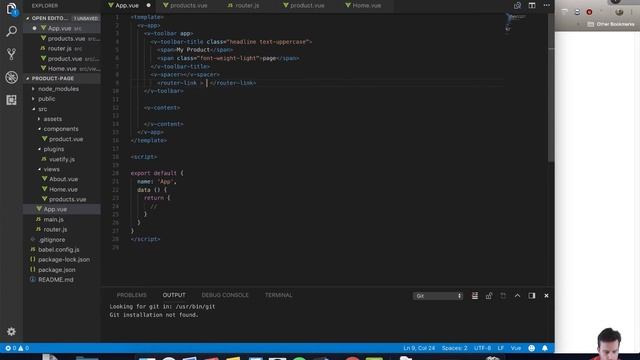Close the bottom output panel
The image size is (640, 360).
point(546,296)
